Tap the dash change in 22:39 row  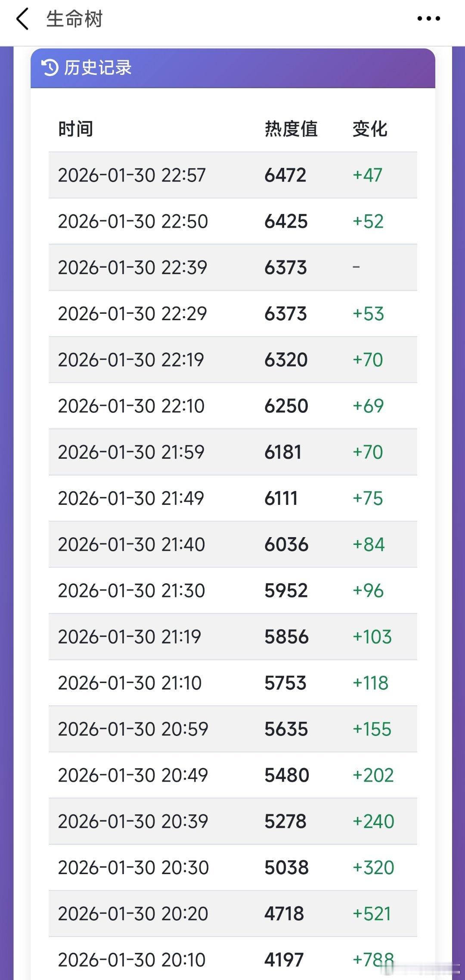click(356, 267)
